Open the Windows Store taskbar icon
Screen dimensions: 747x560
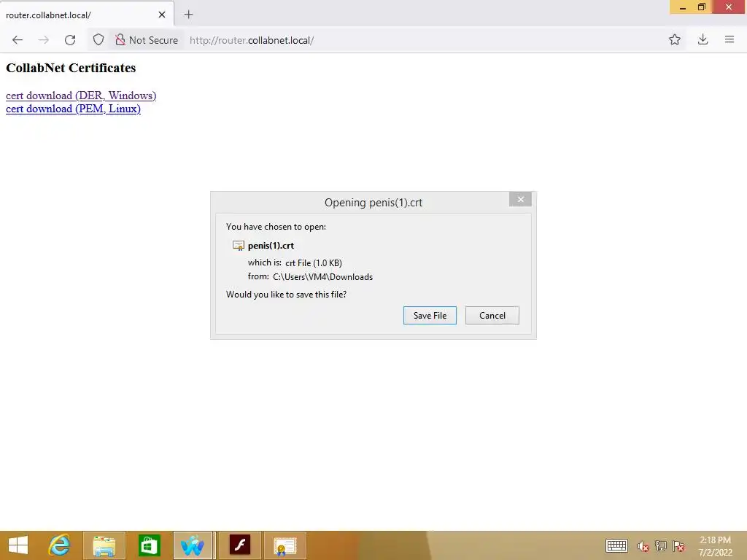pos(149,545)
